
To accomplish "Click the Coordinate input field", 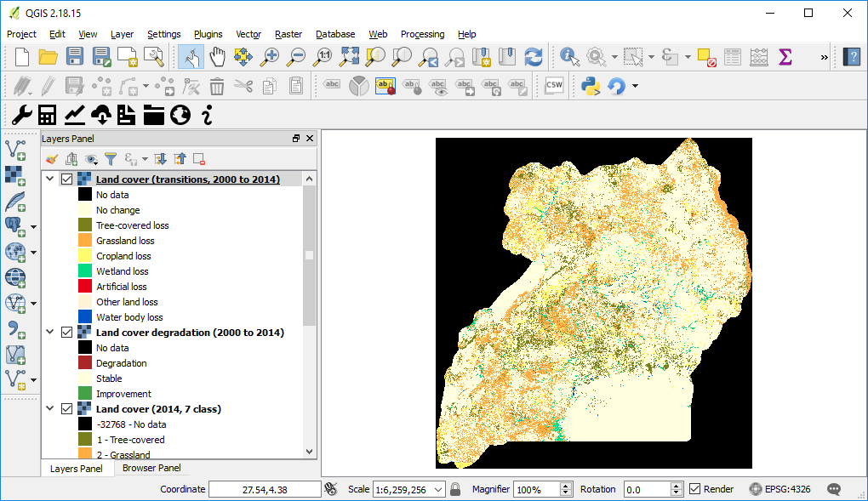I will pyautogui.click(x=264, y=489).
